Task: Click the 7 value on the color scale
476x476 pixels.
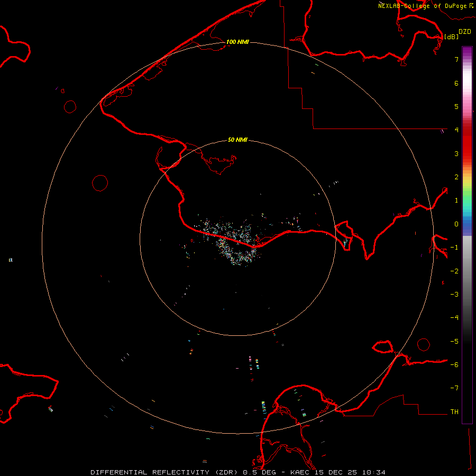Action: tap(456, 60)
